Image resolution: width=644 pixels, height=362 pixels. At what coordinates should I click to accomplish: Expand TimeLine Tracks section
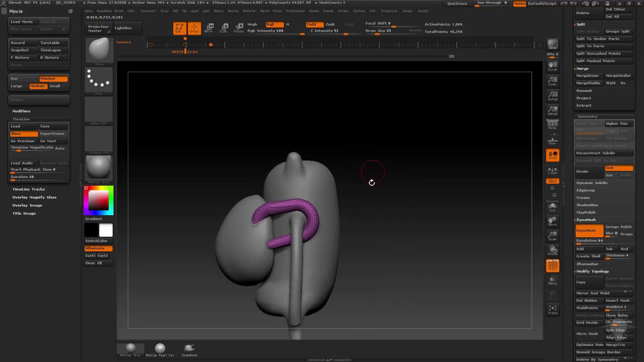click(x=29, y=189)
